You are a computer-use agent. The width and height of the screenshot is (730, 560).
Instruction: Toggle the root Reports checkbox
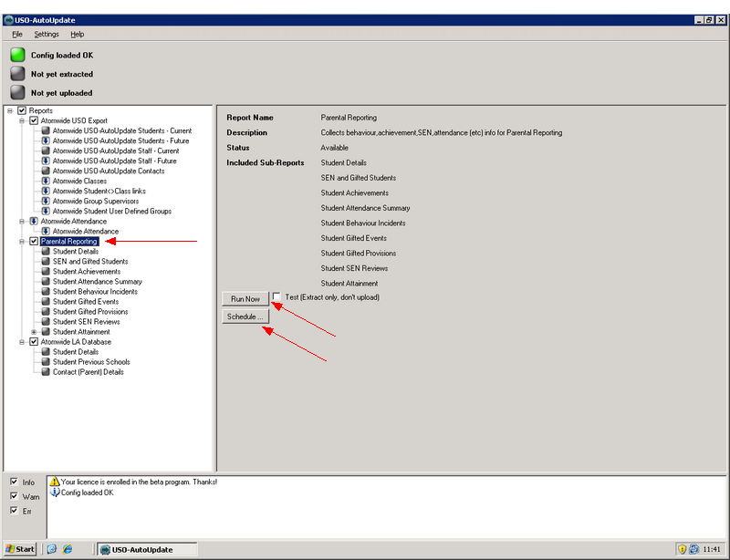pyautogui.click(x=21, y=110)
